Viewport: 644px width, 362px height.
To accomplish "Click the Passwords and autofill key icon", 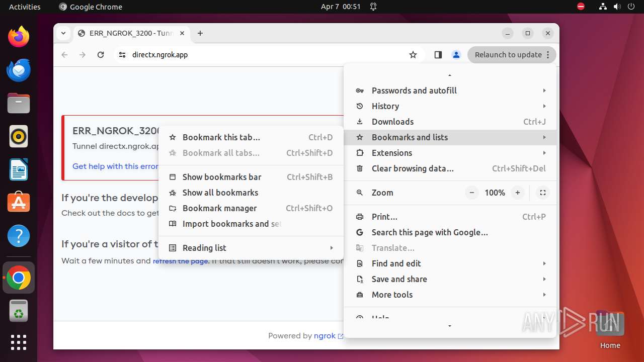I will pyautogui.click(x=360, y=90).
